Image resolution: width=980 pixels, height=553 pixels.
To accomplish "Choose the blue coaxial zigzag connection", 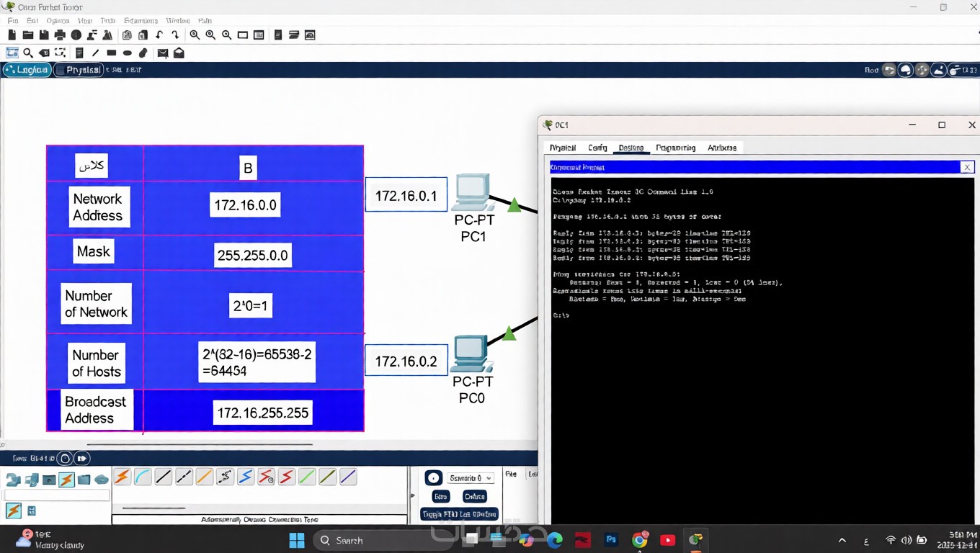I will coord(246,477).
